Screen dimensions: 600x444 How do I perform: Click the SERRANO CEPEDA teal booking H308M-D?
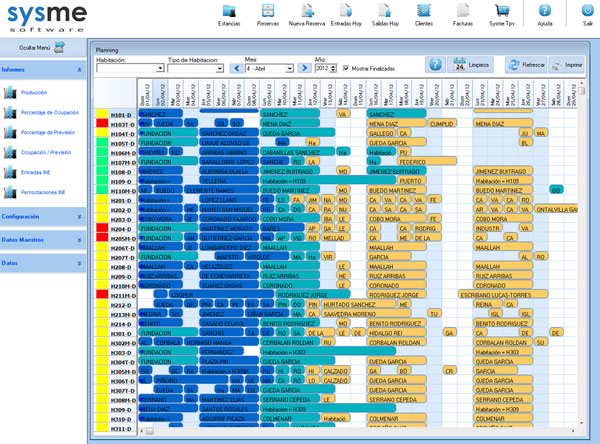point(290,400)
